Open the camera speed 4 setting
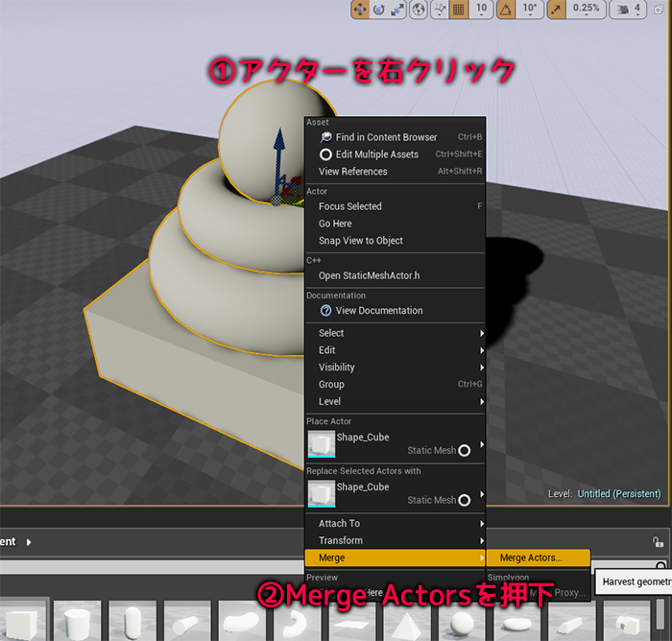 (x=628, y=9)
